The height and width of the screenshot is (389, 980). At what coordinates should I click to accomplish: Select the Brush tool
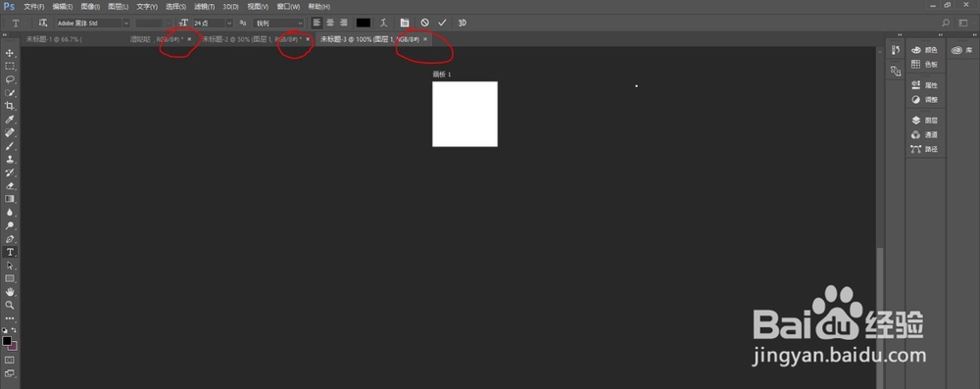click(10, 146)
